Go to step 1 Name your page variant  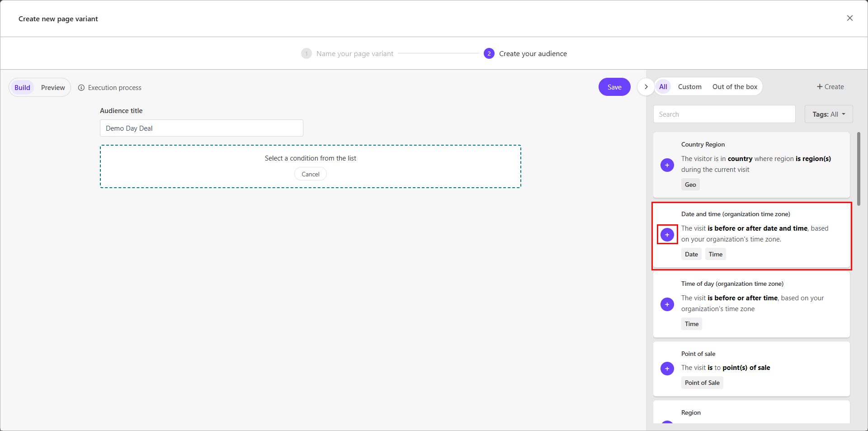coord(347,53)
